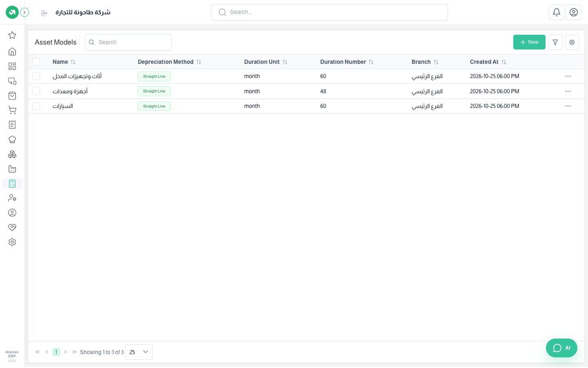Open the table filter funnel

click(x=555, y=42)
